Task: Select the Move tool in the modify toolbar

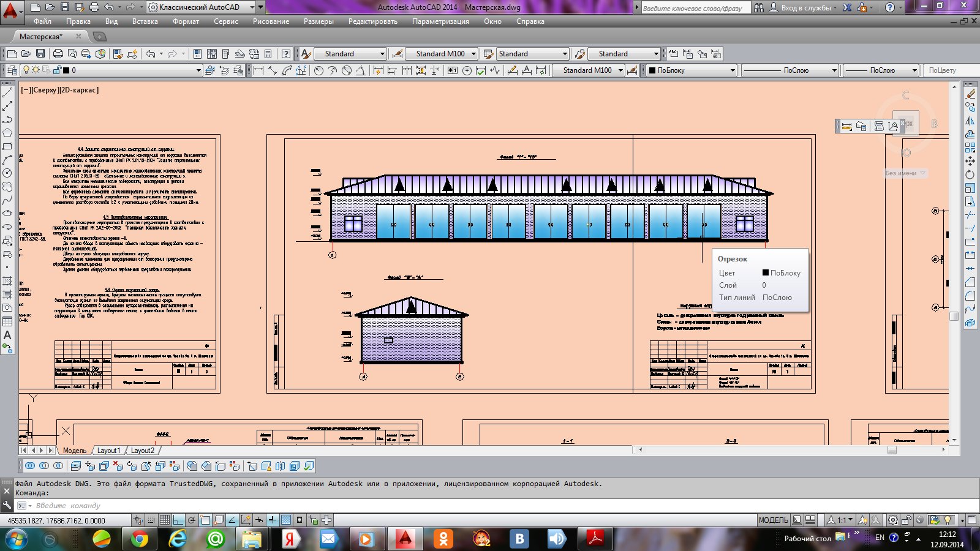Action: tap(970, 161)
